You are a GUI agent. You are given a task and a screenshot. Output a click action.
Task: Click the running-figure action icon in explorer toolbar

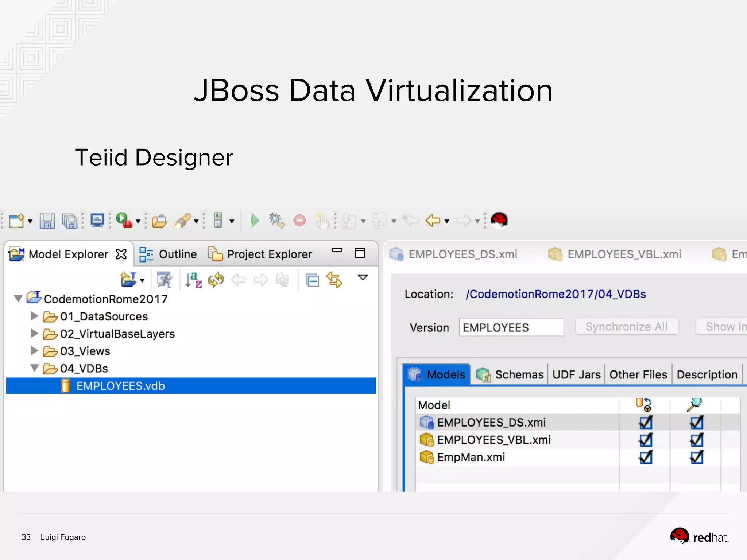(x=165, y=280)
